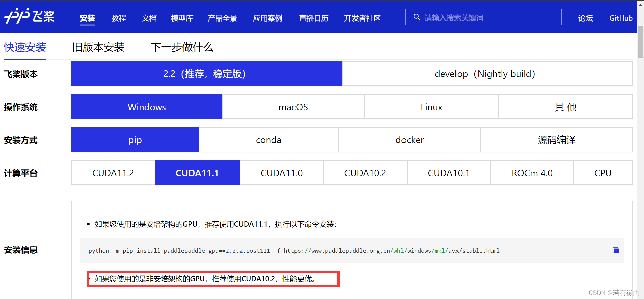
Task: Switch to the 快速安装 tab
Action: (x=25, y=47)
